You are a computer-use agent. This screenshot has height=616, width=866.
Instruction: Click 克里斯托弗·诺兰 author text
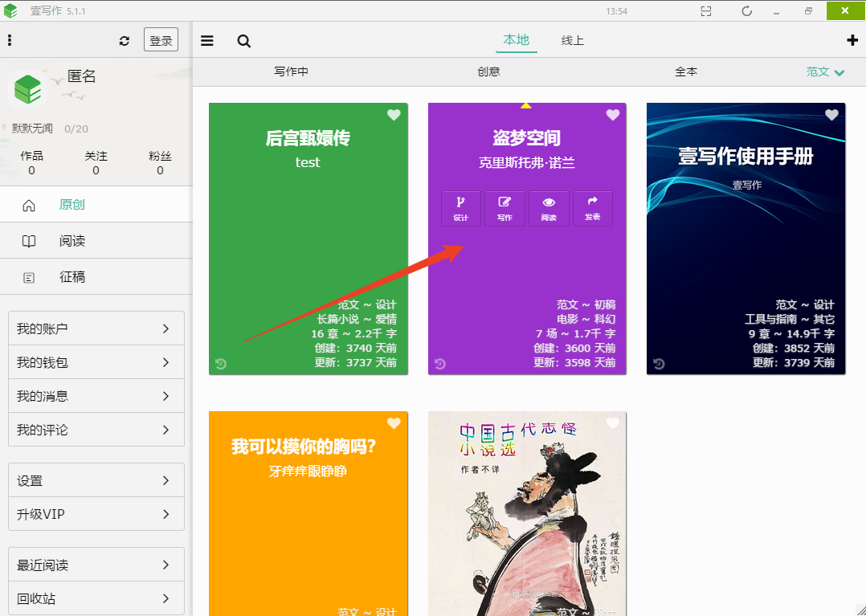tap(527, 163)
